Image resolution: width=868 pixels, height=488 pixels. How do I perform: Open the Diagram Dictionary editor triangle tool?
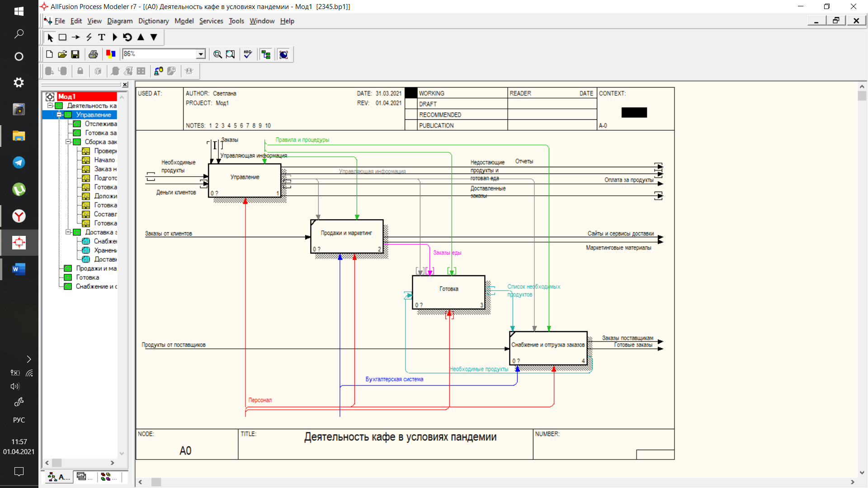pyautogui.click(x=115, y=38)
